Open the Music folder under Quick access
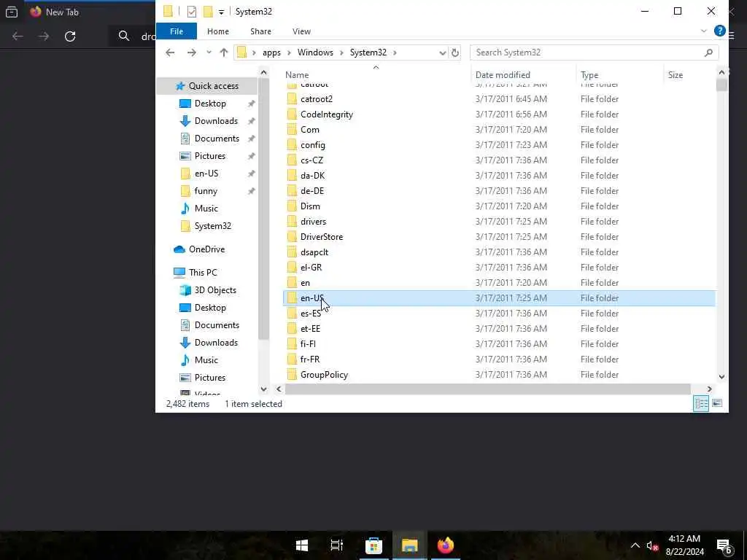The width and height of the screenshot is (747, 560). pos(199,208)
